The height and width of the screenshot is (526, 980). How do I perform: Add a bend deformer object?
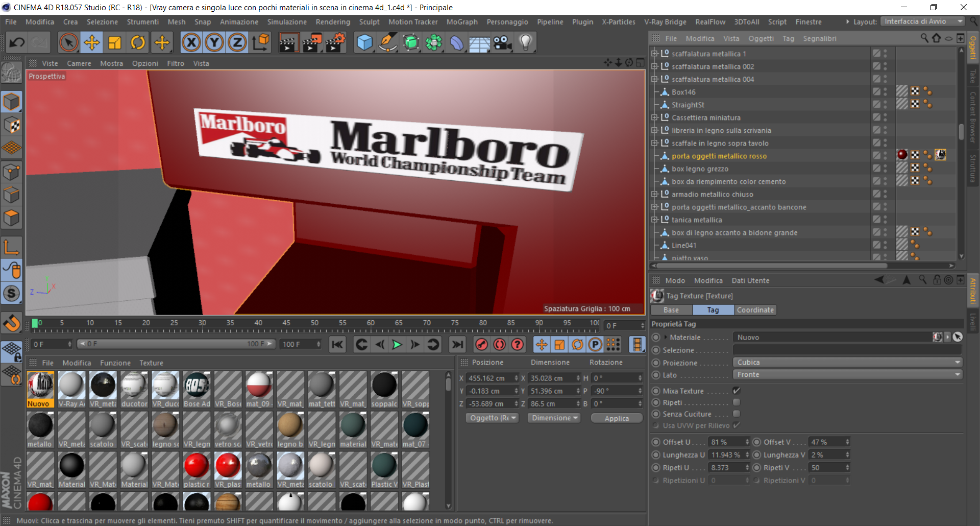(457, 42)
